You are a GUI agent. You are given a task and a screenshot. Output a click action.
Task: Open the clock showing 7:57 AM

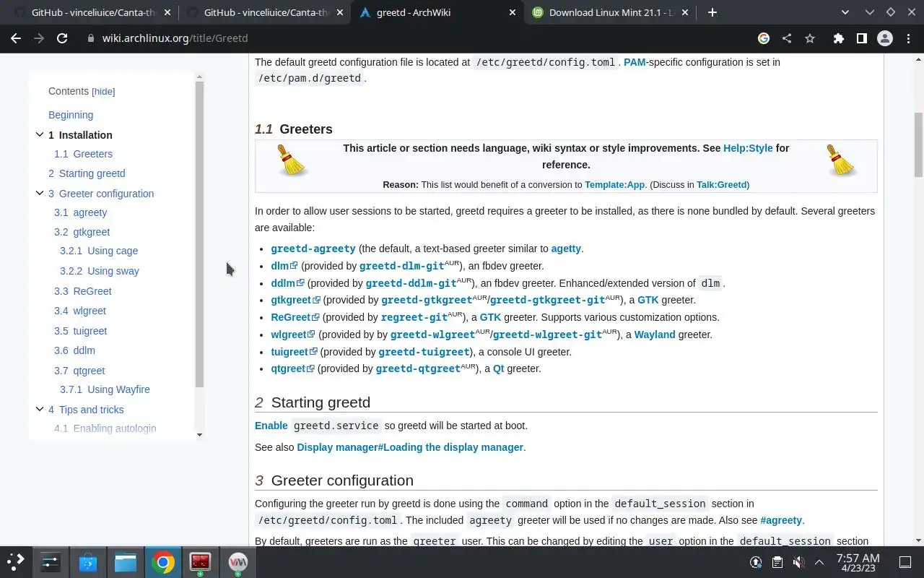(x=858, y=562)
